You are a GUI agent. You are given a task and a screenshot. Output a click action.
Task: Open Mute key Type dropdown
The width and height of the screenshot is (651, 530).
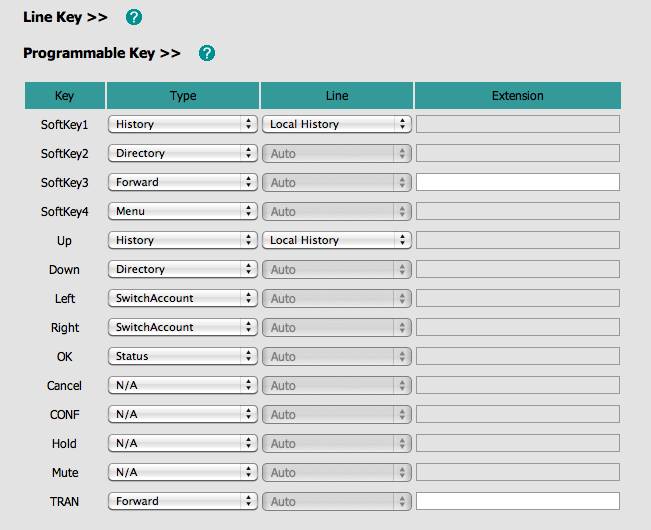pos(183,473)
